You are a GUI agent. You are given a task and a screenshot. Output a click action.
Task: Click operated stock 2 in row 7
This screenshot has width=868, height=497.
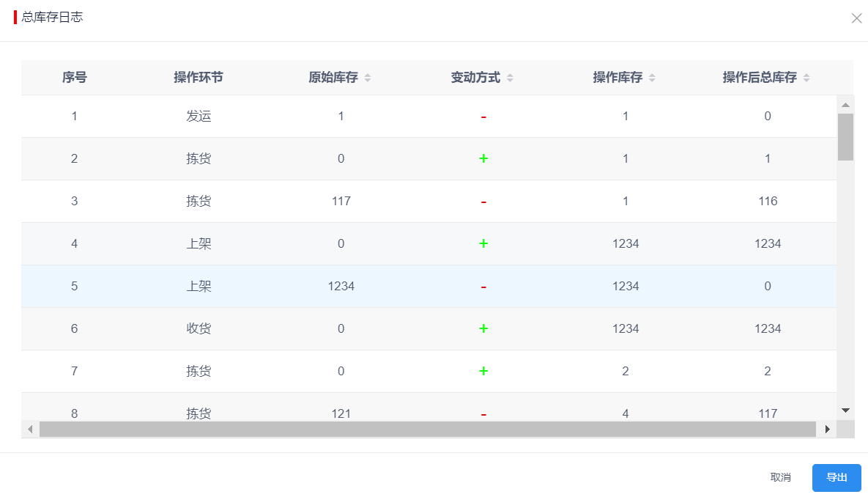(626, 371)
